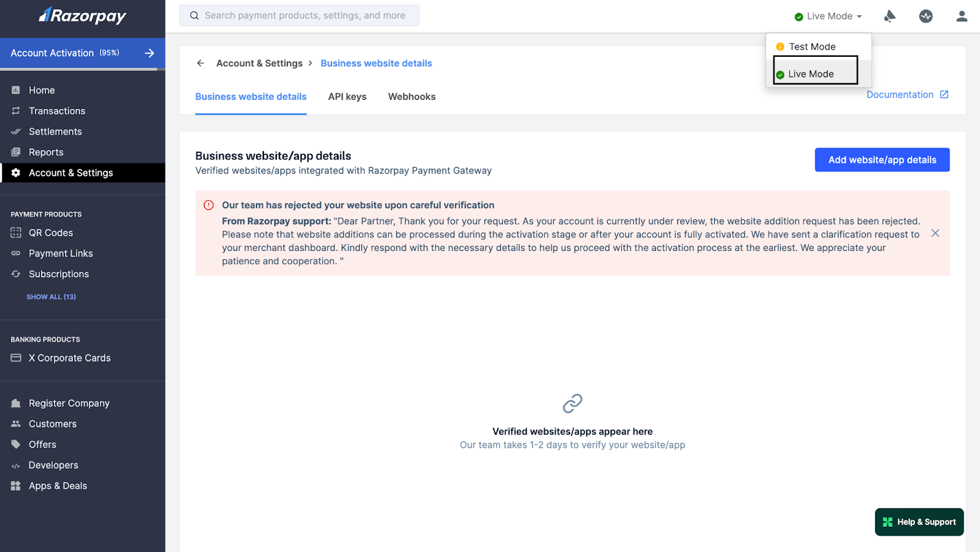Click the Reports sidebar icon
The height and width of the screenshot is (552, 980).
(16, 152)
